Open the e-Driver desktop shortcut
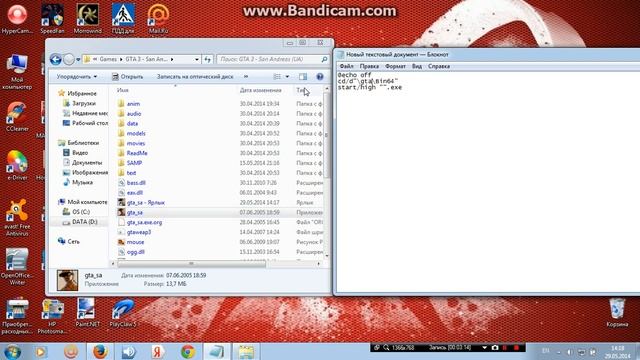This screenshot has height=360, width=640. 17,165
